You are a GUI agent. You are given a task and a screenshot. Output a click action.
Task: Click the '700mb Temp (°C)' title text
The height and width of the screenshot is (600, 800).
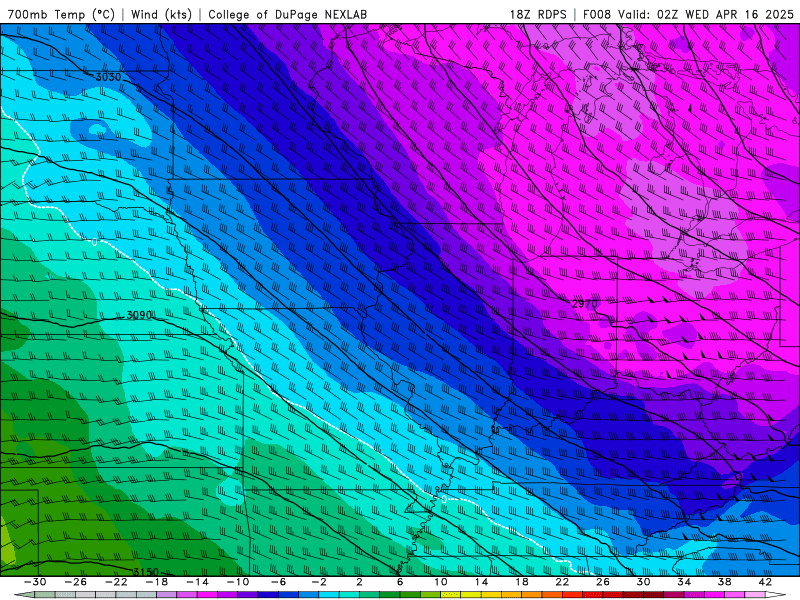pyautogui.click(x=61, y=14)
